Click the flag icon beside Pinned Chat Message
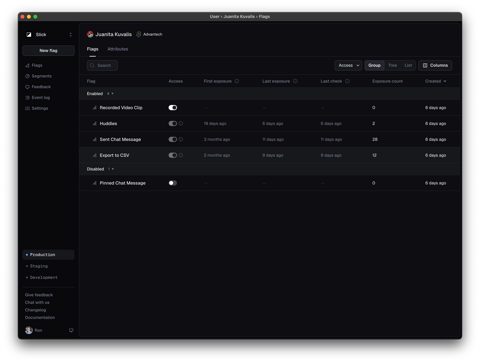The height and width of the screenshot is (363, 480). pos(95,183)
